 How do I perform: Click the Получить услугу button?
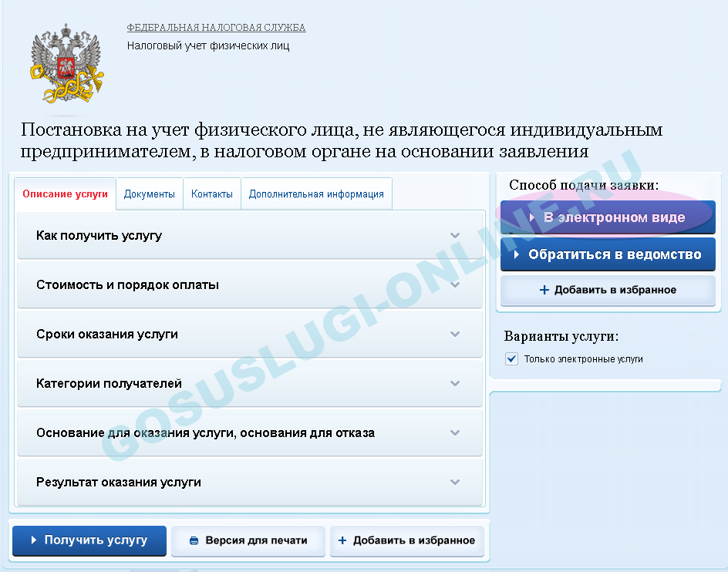89,540
